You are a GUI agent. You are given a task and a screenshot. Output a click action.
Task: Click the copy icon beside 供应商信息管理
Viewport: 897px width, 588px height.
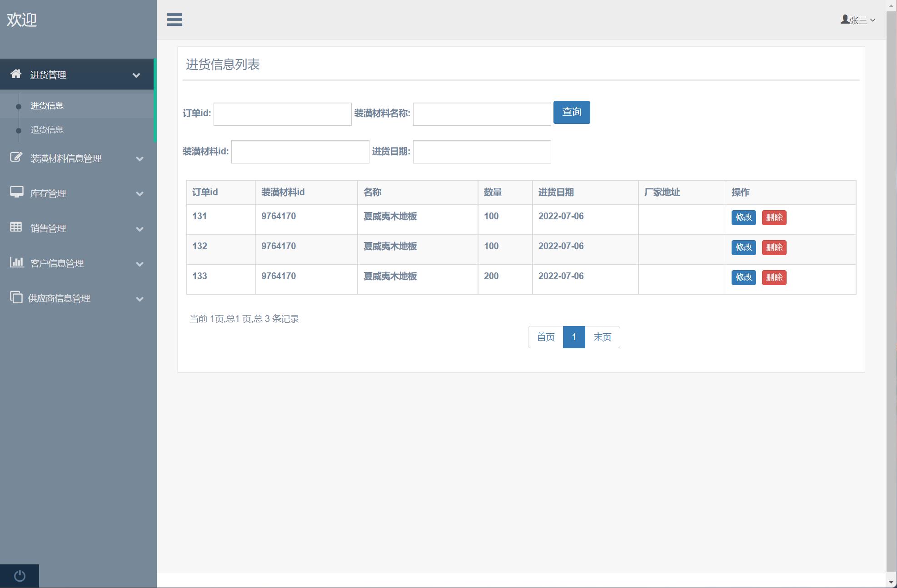(16, 297)
